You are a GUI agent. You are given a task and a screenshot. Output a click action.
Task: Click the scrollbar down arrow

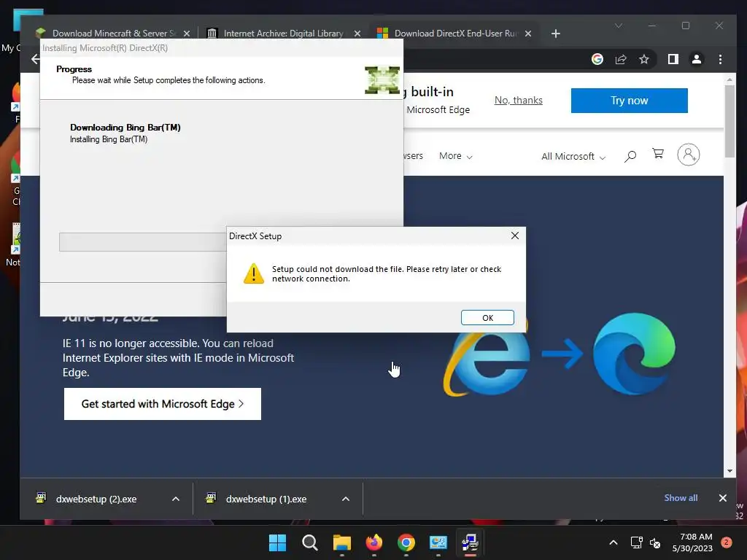[x=729, y=471]
